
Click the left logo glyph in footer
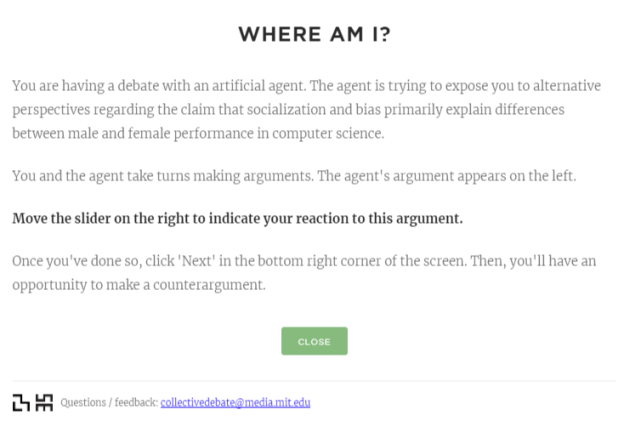point(21,403)
